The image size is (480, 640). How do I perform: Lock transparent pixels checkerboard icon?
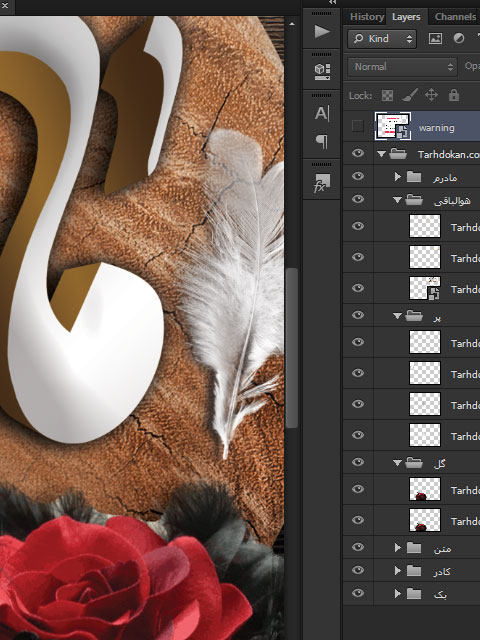387,96
